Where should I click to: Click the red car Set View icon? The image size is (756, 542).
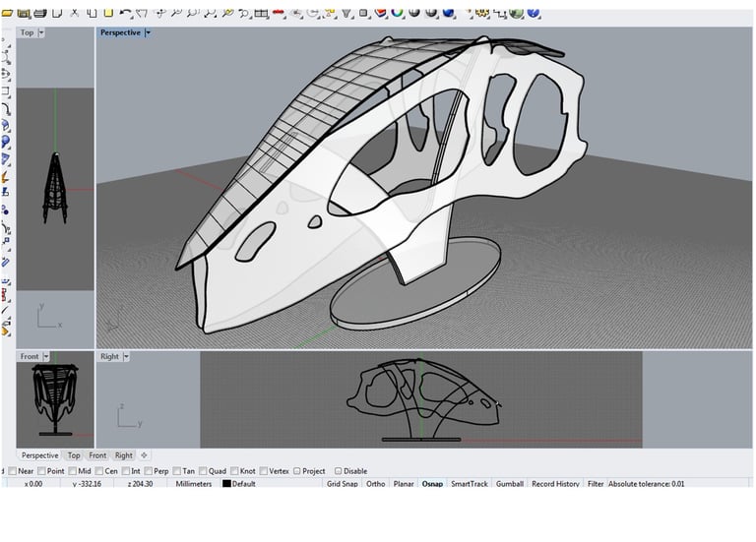pos(279,13)
